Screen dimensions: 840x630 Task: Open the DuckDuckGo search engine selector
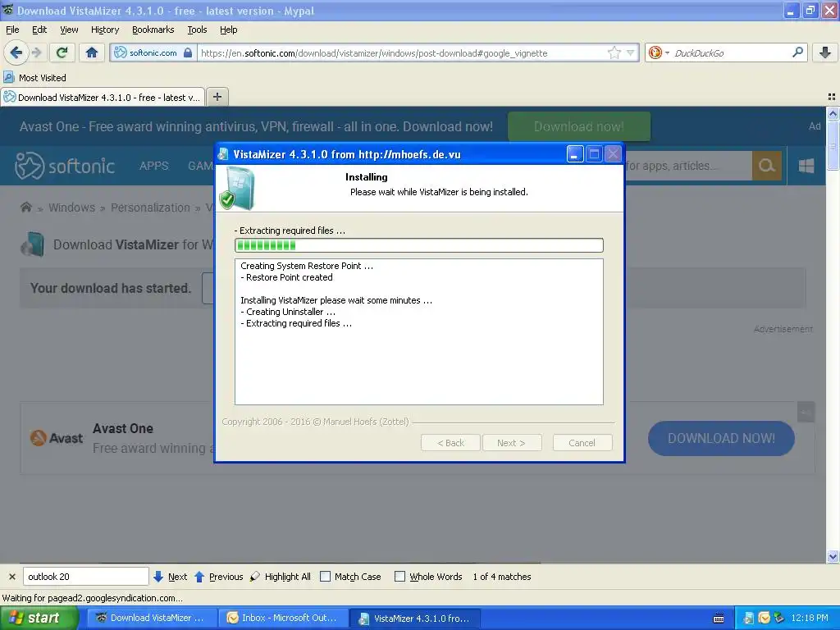659,52
